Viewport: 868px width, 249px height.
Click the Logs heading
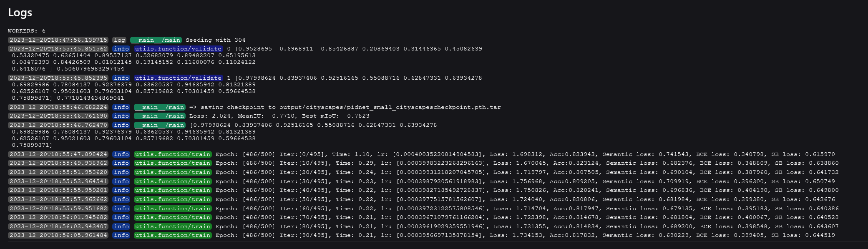pyautogui.click(x=20, y=13)
